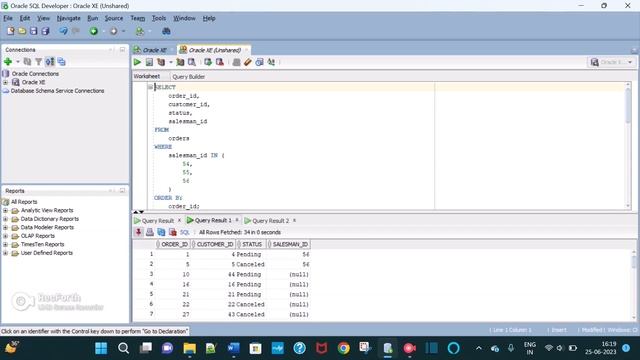Viewport: 640px width, 360px height.
Task: Click red pin icon in Query Result 1
Action: tap(138, 232)
